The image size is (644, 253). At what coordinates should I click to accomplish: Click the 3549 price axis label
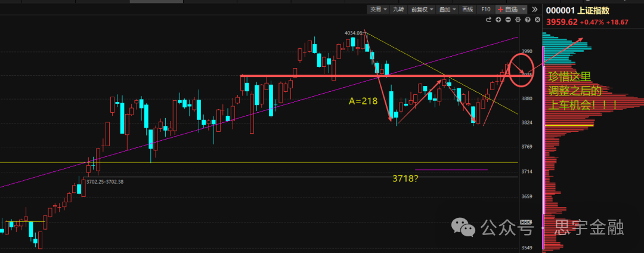pos(528,248)
